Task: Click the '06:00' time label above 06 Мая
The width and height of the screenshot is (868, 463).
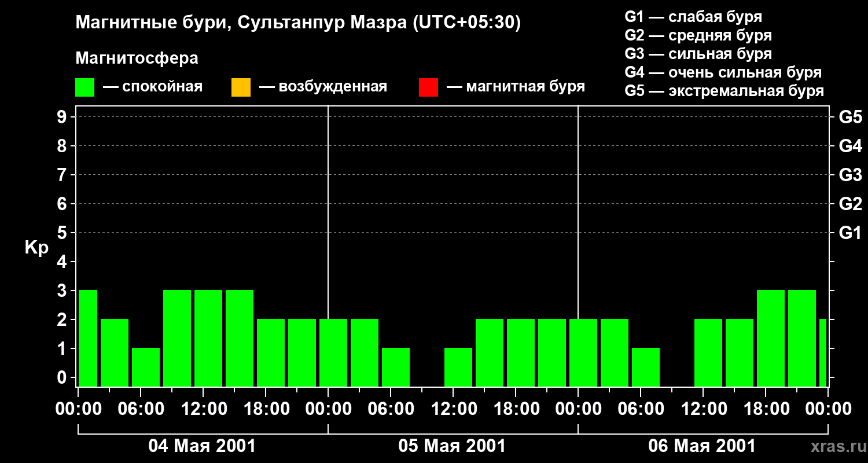Action: pyautogui.click(x=641, y=409)
